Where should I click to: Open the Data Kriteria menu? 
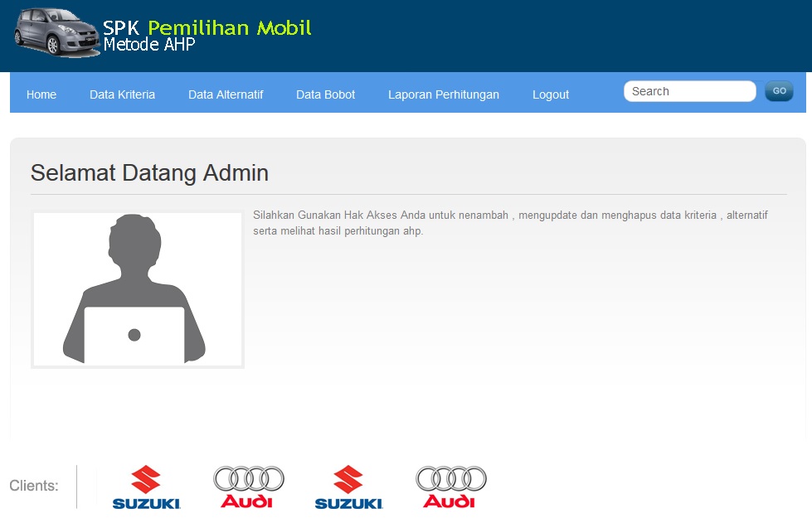[x=123, y=94]
